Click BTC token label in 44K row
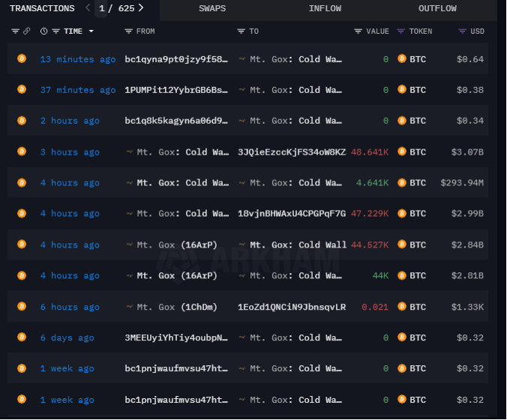This screenshot has width=507, height=420. pos(418,276)
